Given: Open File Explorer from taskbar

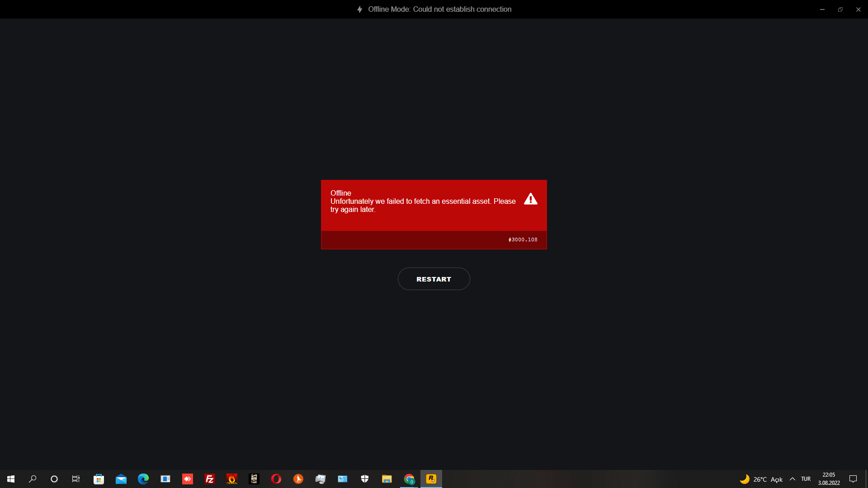Looking at the screenshot, I should point(387,479).
